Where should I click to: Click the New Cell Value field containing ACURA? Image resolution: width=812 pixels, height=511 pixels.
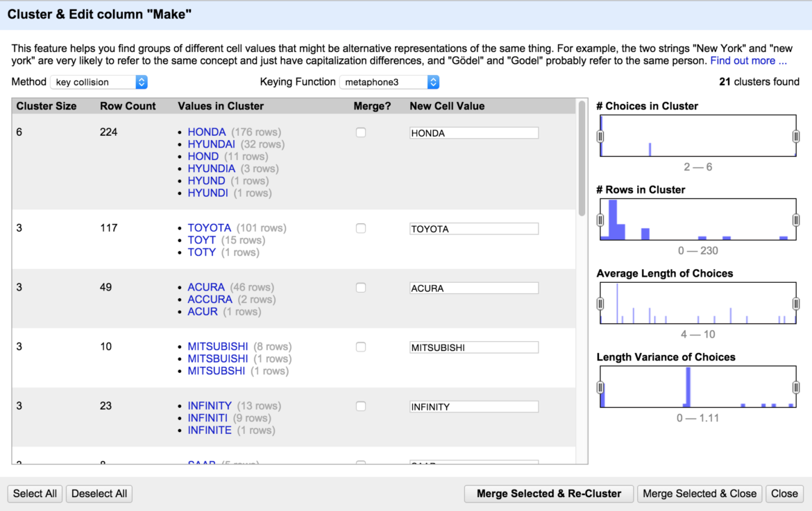[474, 288]
